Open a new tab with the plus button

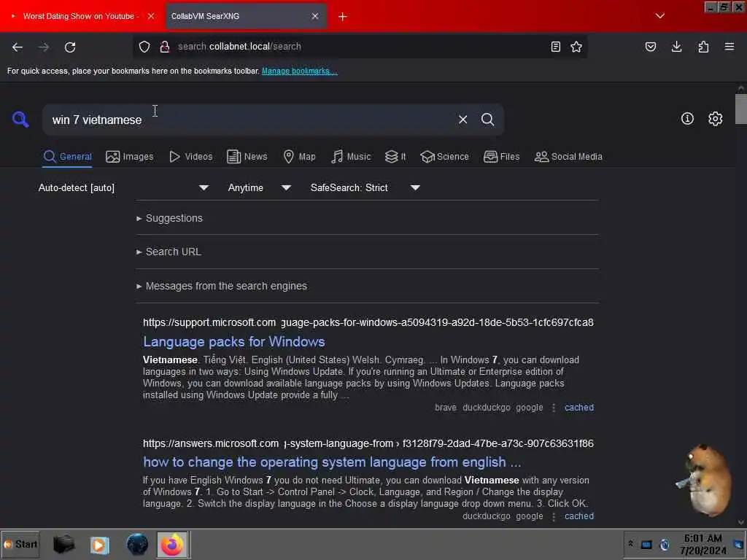coord(343,17)
